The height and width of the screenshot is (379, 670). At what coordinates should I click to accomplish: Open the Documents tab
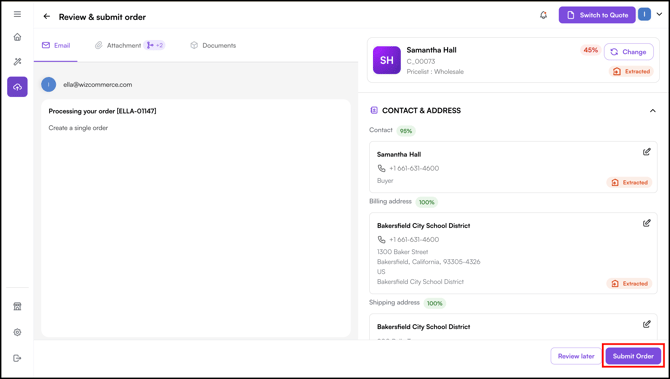(x=213, y=45)
